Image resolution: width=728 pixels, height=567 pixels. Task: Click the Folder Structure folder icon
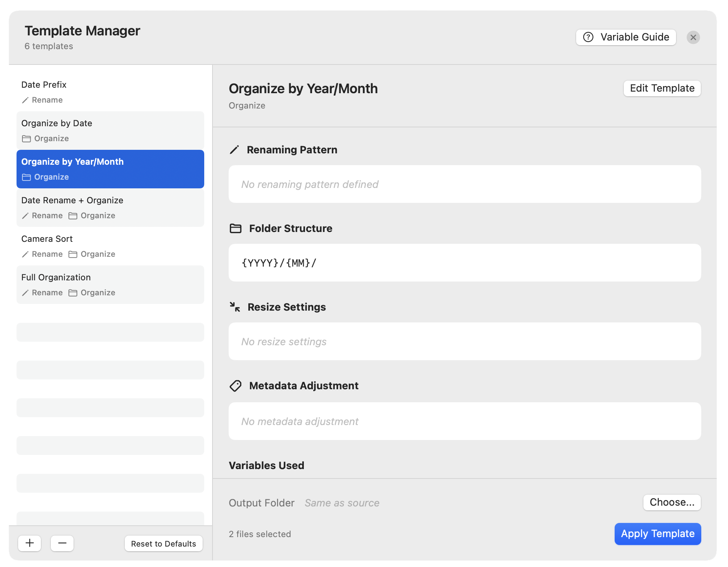pos(235,228)
